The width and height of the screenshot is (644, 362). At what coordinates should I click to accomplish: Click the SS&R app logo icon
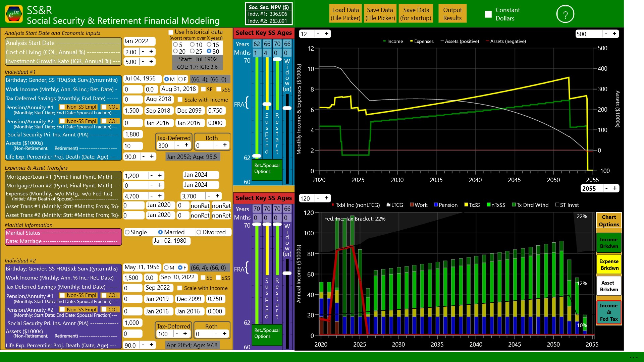[14, 14]
